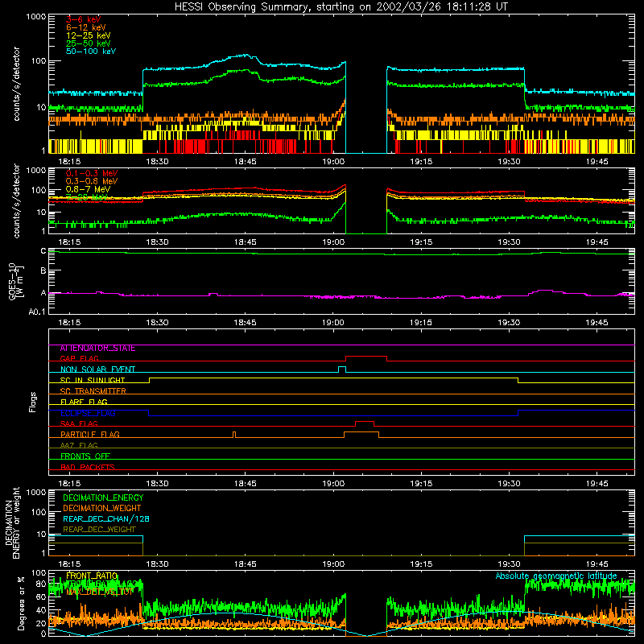This screenshot has width=644, height=644.
Task: Select the 0.1-0.3 MeV legend label
Action: coord(92,173)
